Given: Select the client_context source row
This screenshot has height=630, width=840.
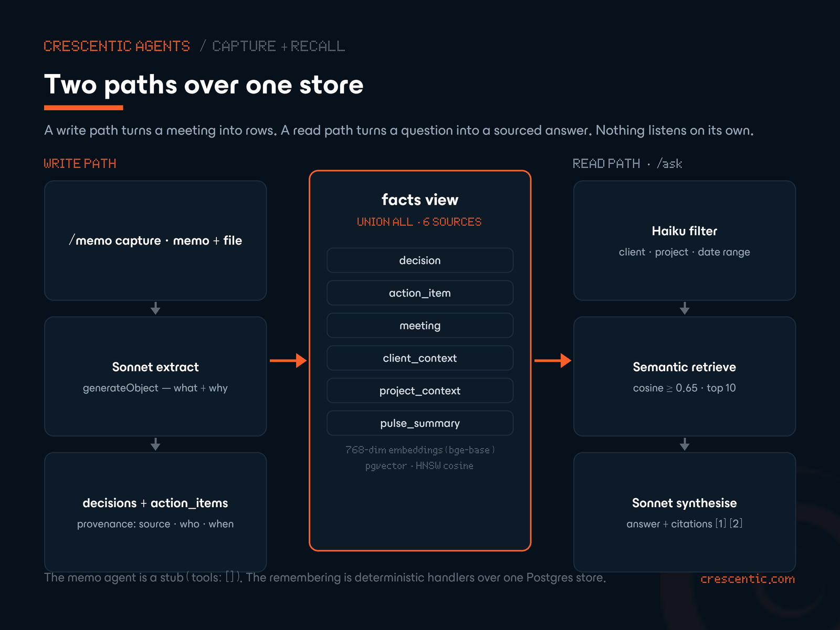Looking at the screenshot, I should point(420,358).
